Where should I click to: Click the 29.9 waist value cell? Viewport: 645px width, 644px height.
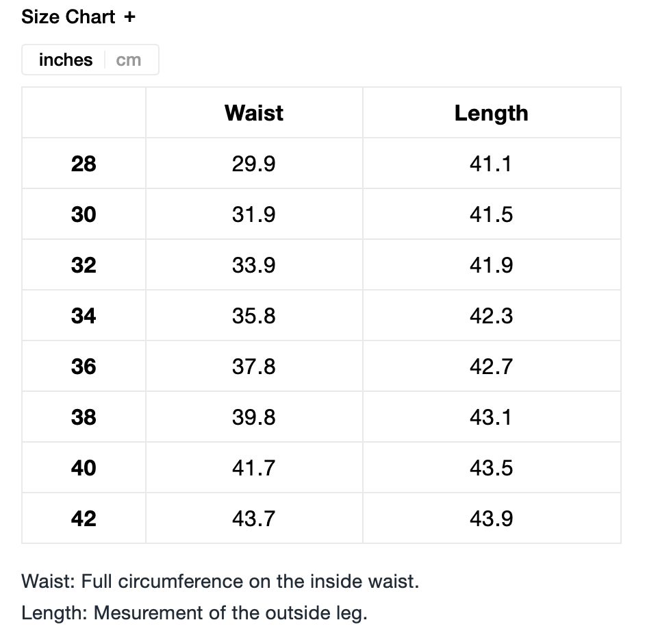click(x=254, y=164)
